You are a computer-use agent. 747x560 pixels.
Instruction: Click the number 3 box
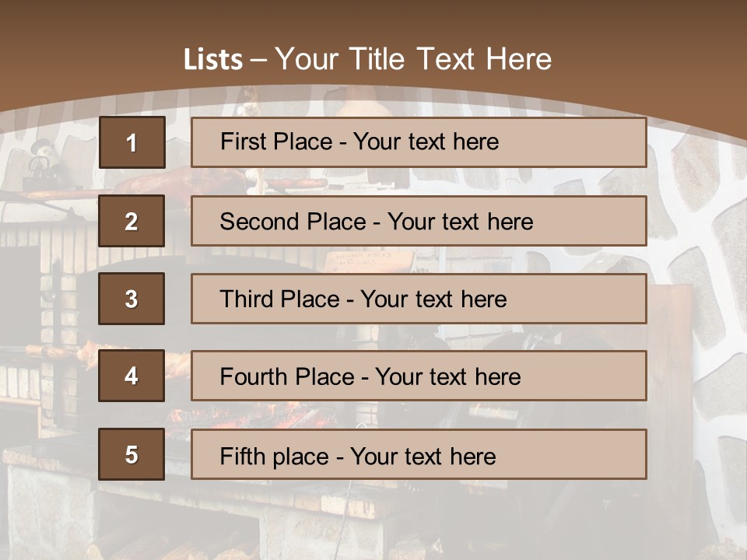(x=132, y=299)
